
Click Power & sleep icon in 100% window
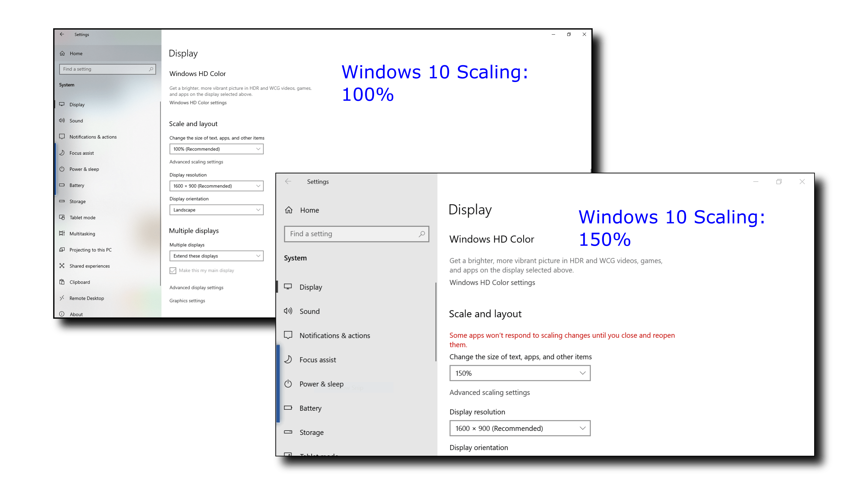tap(62, 169)
